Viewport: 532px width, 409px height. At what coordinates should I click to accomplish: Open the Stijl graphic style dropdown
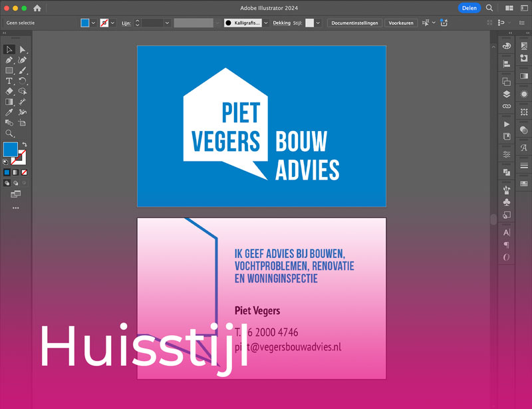[318, 23]
